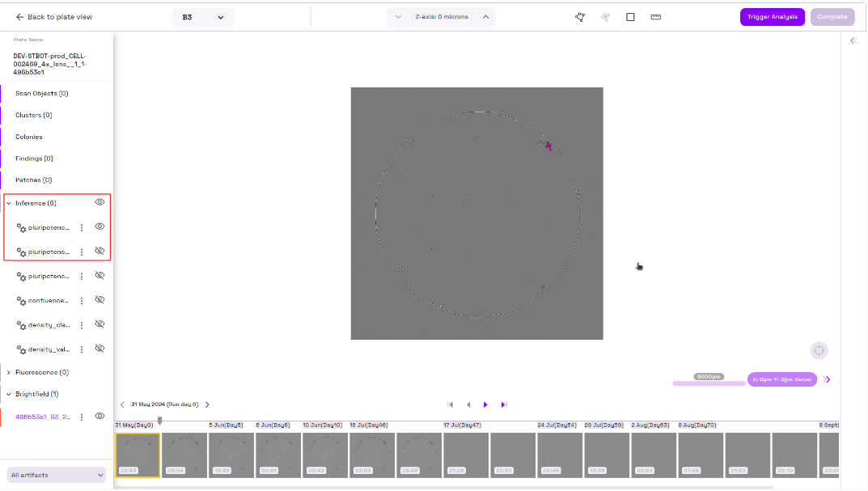Open the B3 well dropdown
The width and height of the screenshot is (868, 491).
pyautogui.click(x=203, y=17)
